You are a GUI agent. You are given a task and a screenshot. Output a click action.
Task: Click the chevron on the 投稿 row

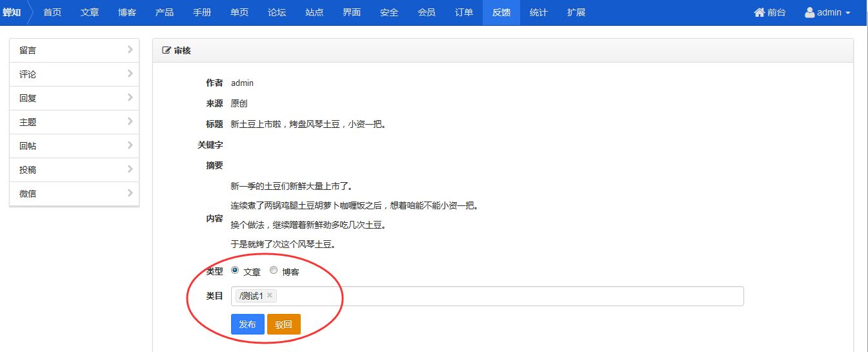click(130, 169)
